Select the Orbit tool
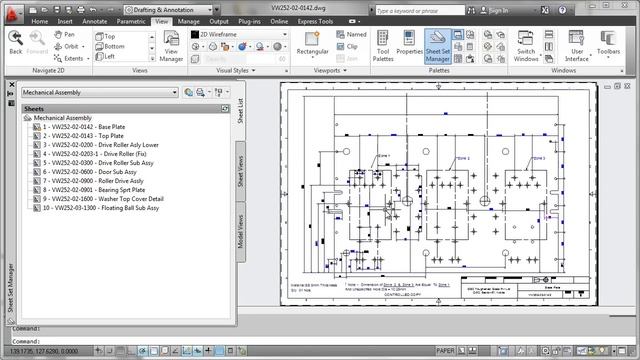The image size is (640, 360). tap(66, 47)
